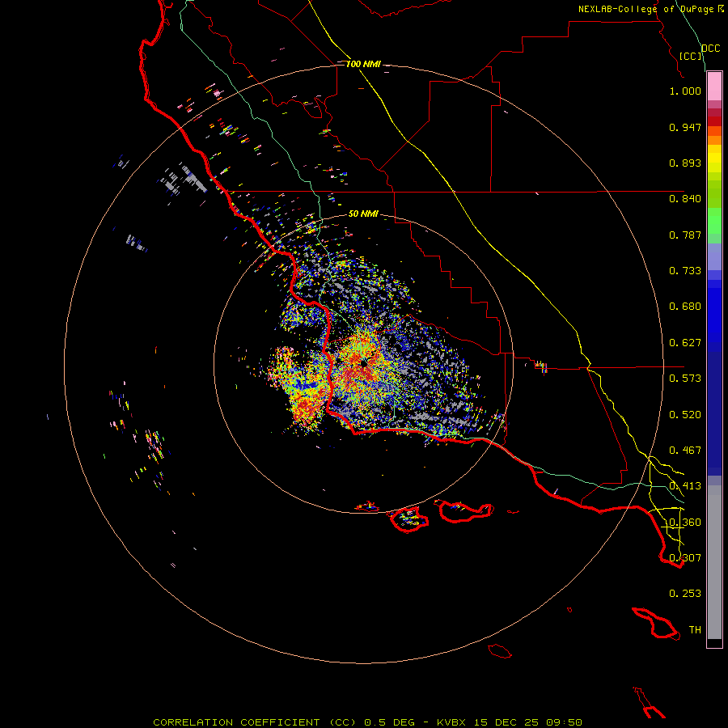
Task: Click the black radar site dot at center
Action: point(364,363)
